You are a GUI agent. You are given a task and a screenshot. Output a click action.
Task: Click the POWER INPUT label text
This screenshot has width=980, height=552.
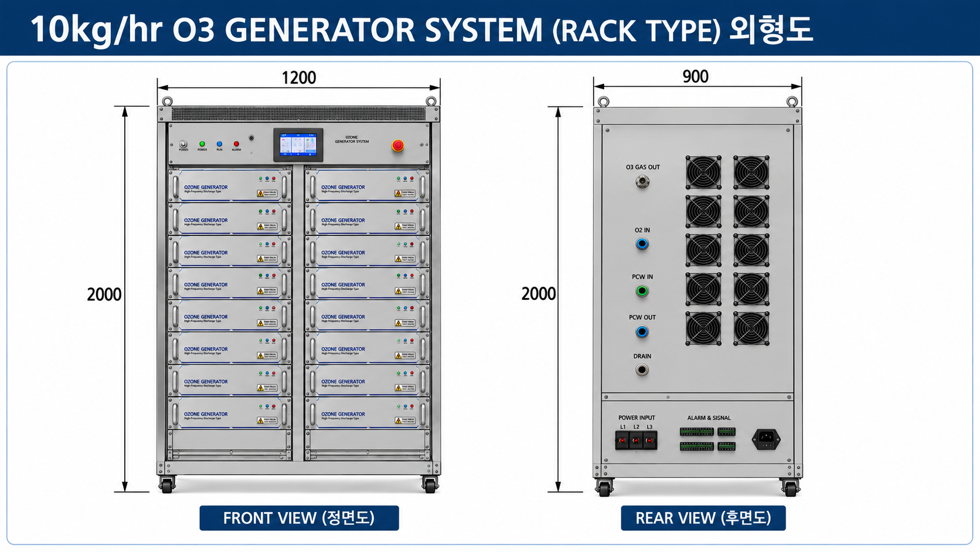click(637, 418)
